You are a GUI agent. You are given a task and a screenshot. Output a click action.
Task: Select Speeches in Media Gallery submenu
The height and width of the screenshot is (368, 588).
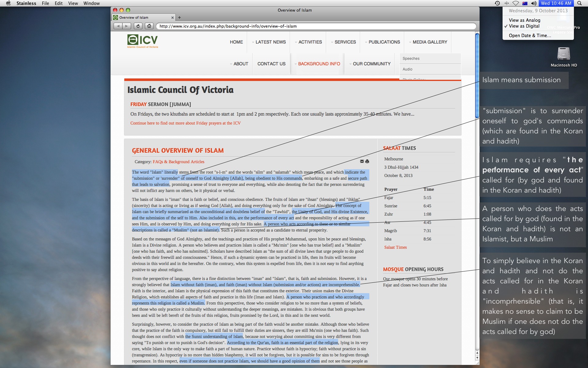pyautogui.click(x=430, y=59)
